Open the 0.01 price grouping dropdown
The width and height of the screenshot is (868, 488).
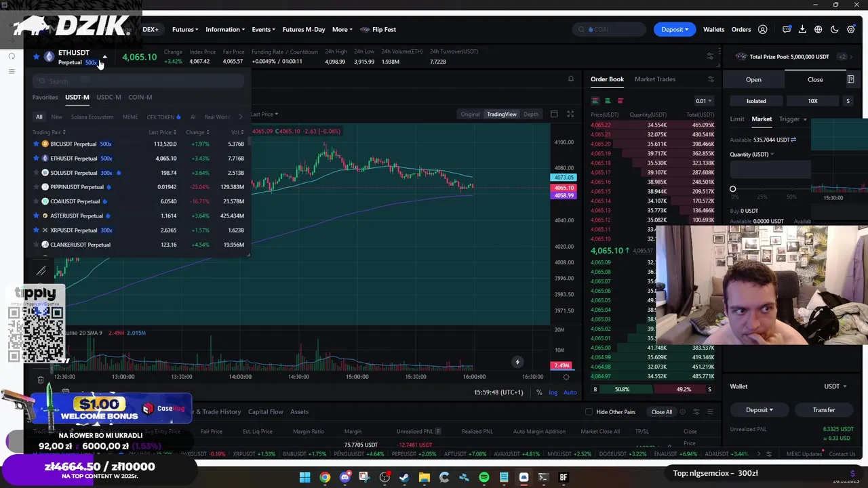coord(703,101)
